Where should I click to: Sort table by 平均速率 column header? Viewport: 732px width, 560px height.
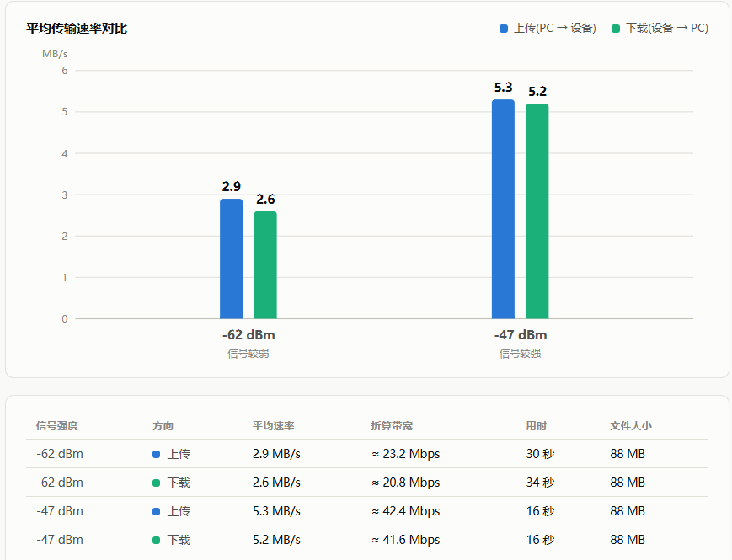click(x=274, y=425)
